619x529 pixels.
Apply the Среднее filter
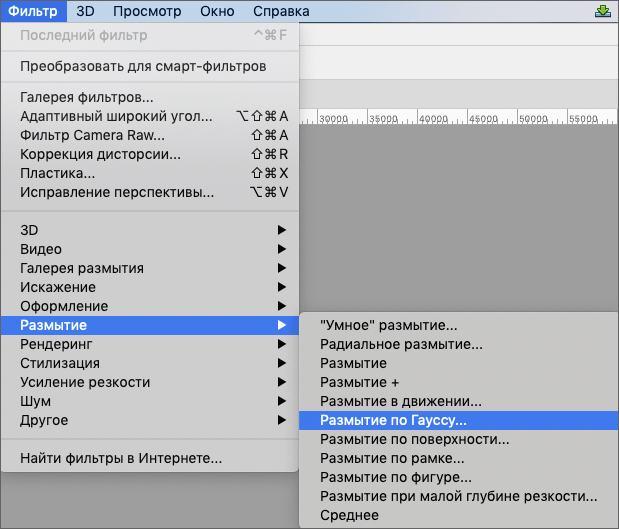[459, 515]
